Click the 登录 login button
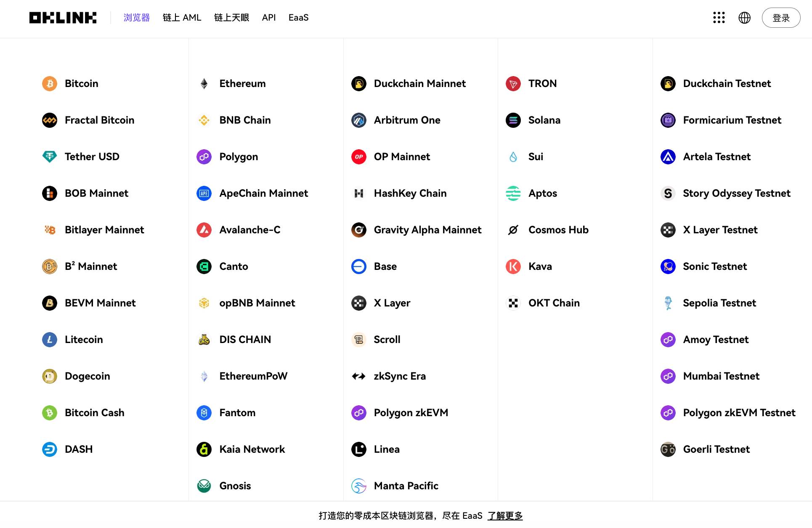 (x=781, y=18)
